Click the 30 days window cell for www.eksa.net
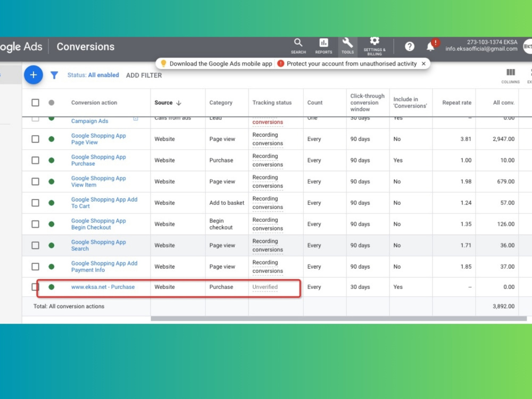This screenshot has width=532, height=399. 360,287
